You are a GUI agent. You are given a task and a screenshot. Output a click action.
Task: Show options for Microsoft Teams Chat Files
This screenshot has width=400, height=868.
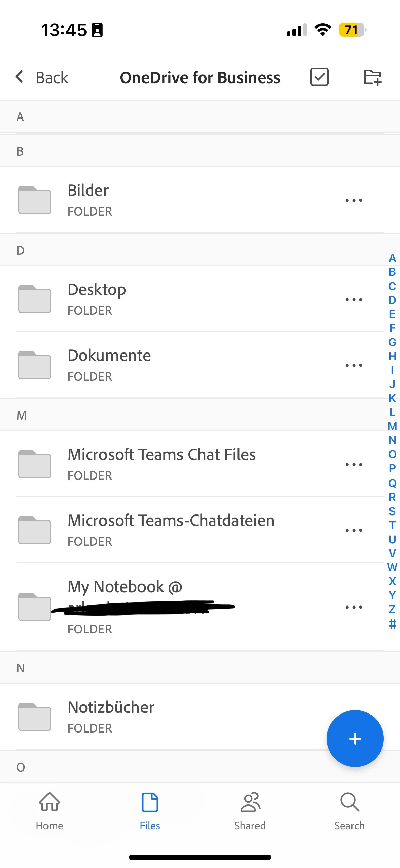354,465
